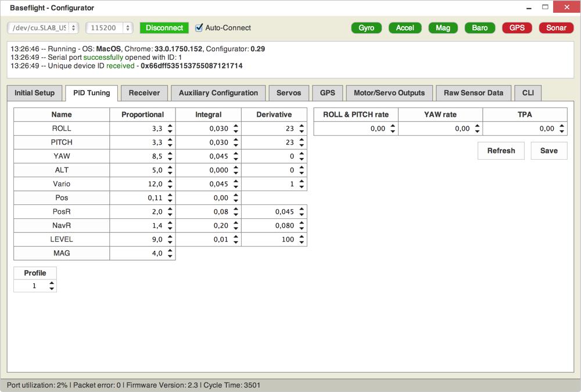Click the Vario Integral stepper arrows
Screen dimensions: 581x392
236,184
